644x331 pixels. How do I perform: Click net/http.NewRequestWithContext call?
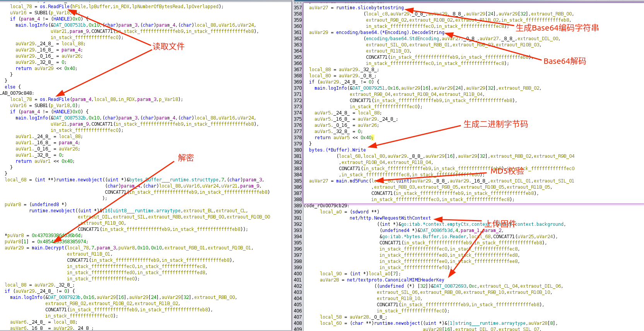click(390, 218)
